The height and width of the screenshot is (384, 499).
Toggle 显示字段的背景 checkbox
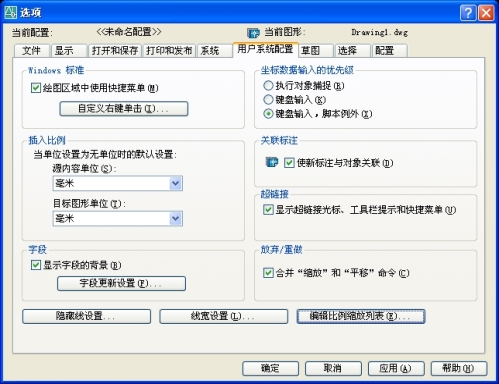click(x=35, y=265)
